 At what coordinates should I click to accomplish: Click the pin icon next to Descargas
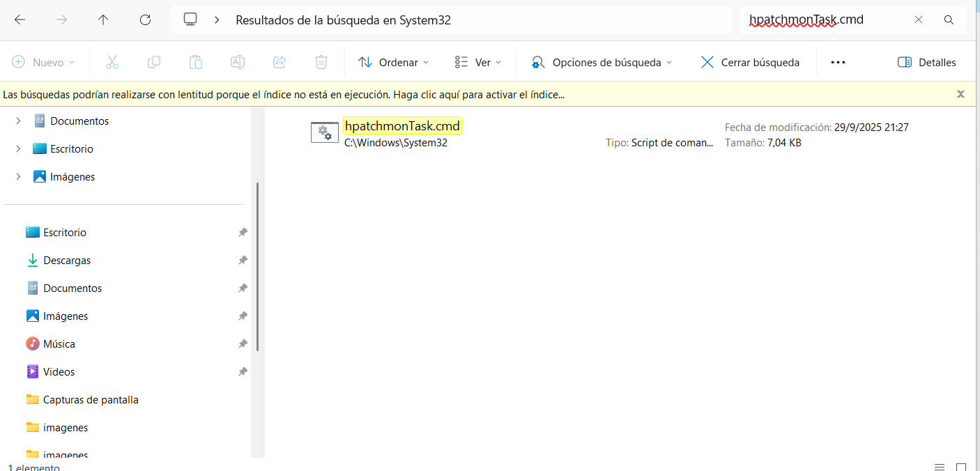coord(243,260)
